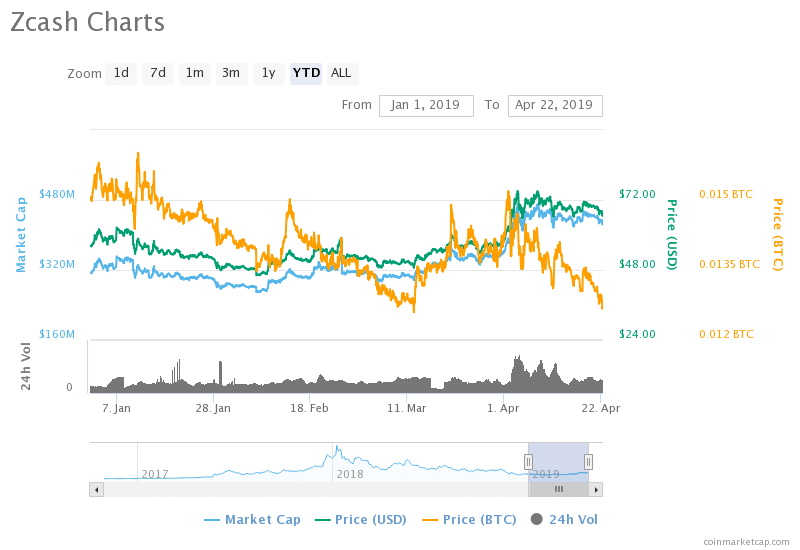Click the $24.00 price axis label
This screenshot has width=800, height=550.
(637, 334)
